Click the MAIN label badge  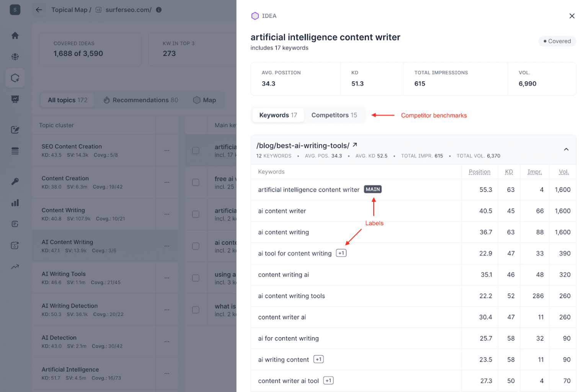[373, 189]
